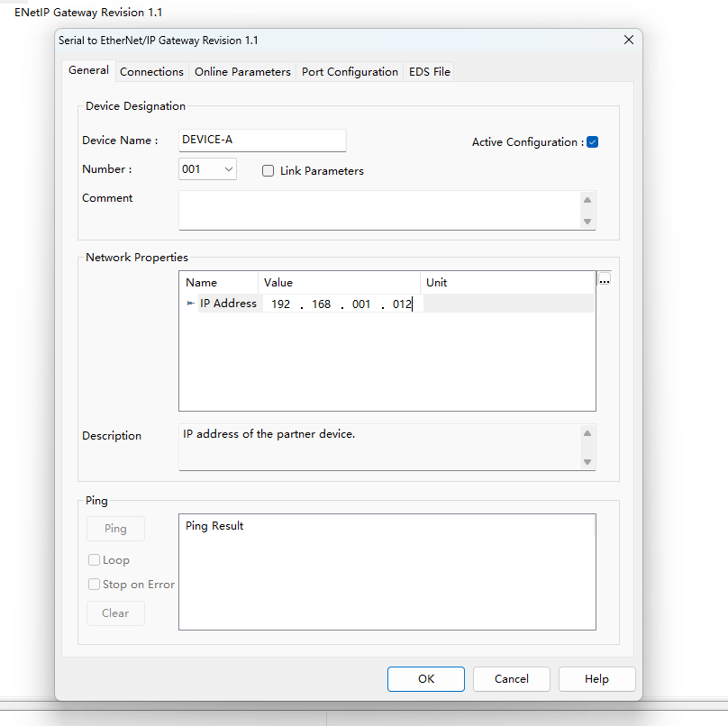
Task: Click the Clear button
Action: click(x=115, y=613)
